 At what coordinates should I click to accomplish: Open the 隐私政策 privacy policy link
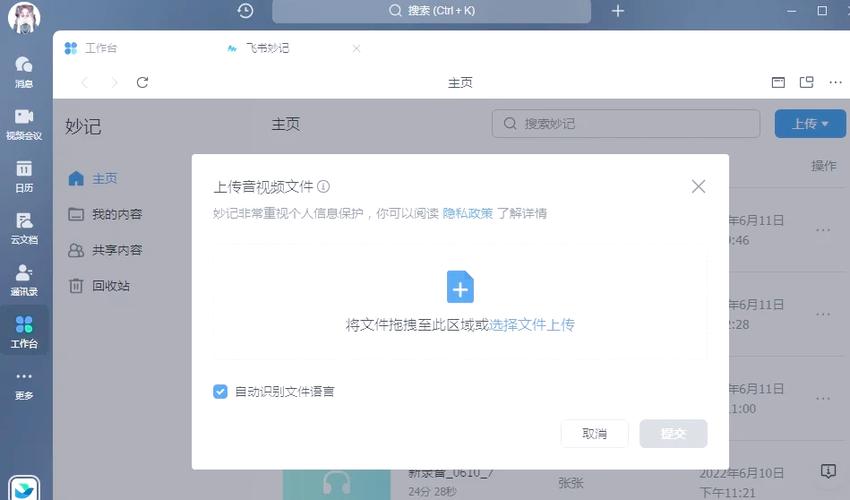coord(467,213)
